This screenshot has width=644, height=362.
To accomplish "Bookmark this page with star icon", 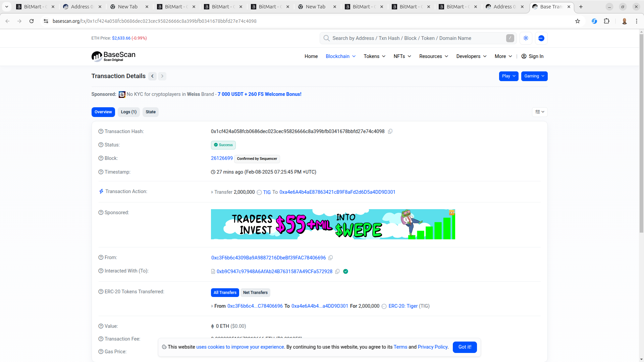I will pos(578,21).
